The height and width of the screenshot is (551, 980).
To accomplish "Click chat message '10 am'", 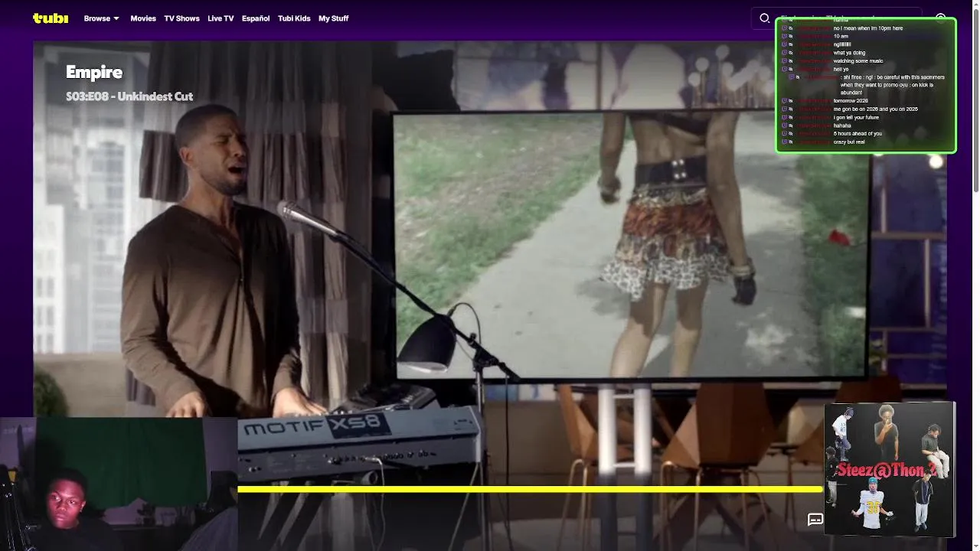I will [x=841, y=37].
